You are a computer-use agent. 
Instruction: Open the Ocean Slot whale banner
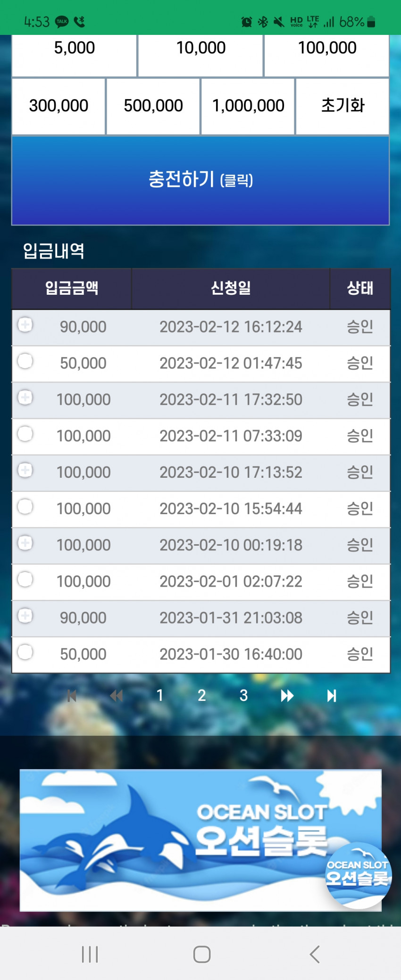(x=200, y=840)
